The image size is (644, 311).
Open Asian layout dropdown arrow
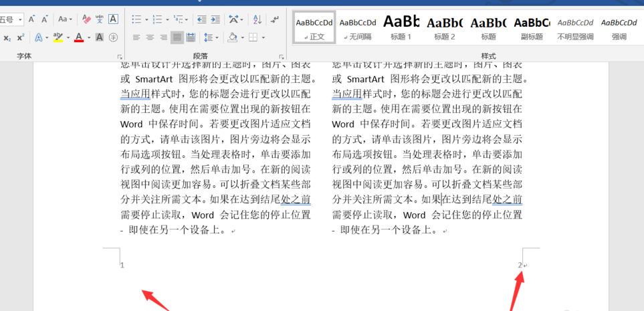(242, 19)
